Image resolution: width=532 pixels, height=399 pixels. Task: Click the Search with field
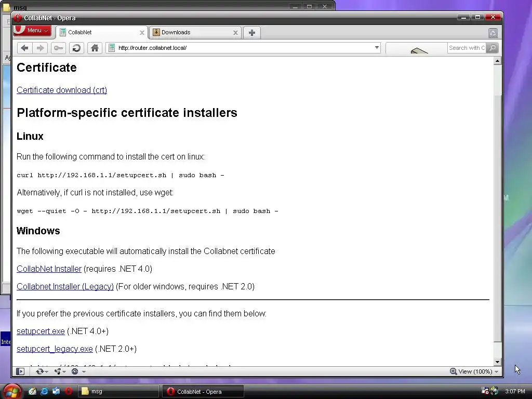[467, 48]
